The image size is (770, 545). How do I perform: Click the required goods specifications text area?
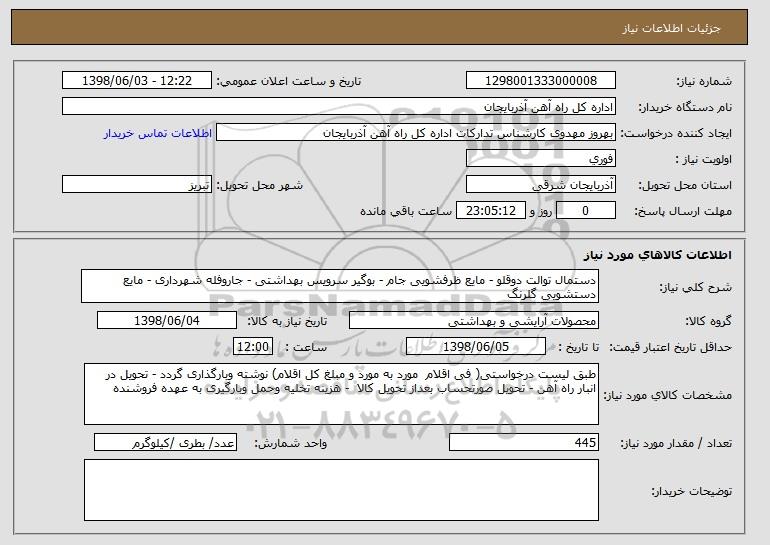pos(341,394)
